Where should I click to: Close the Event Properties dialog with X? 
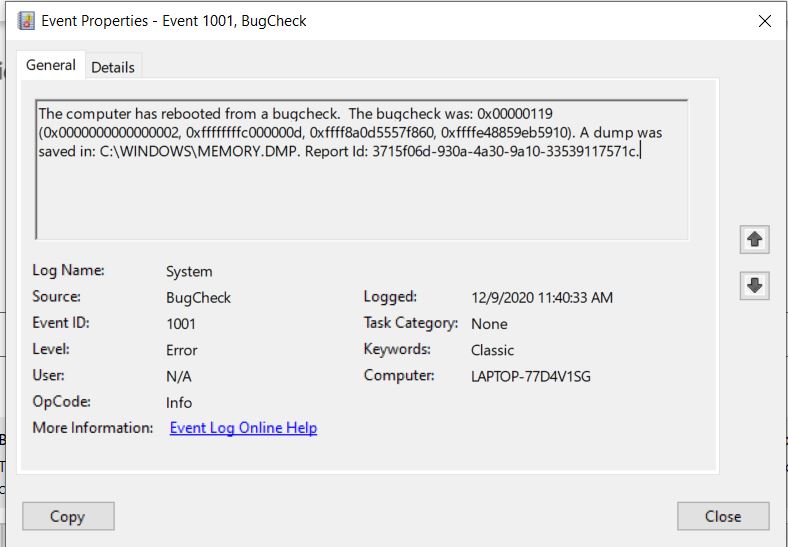tap(764, 21)
